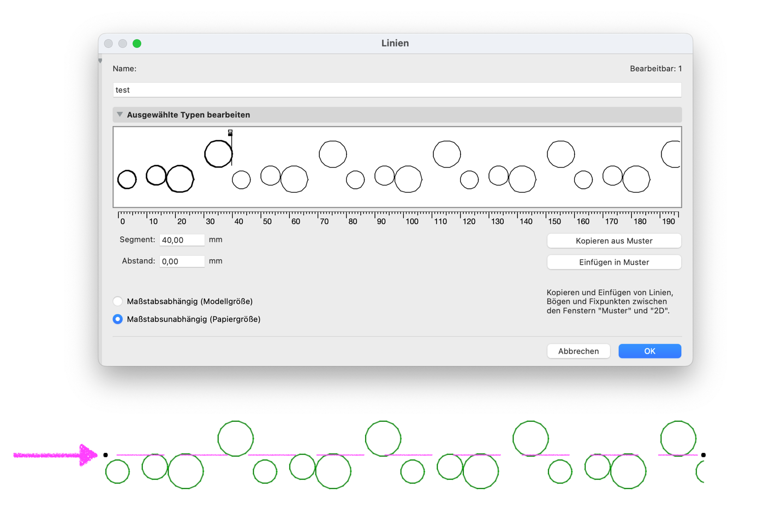Image resolution: width=757 pixels, height=532 pixels.
Task: Click the ruler mark labeled 100
Action: 412,222
